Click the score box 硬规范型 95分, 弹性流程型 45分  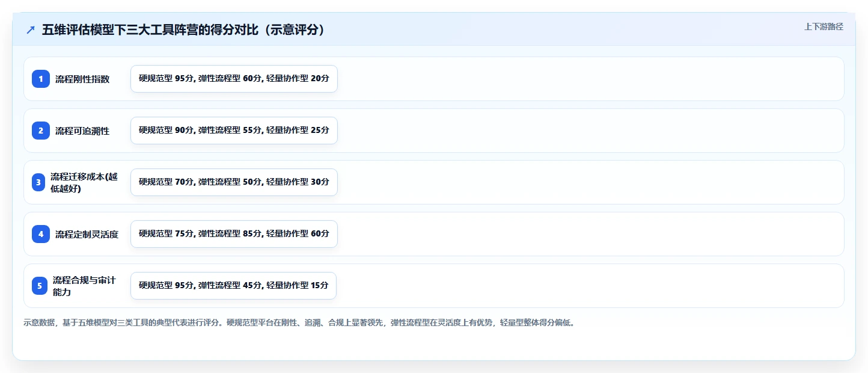click(233, 286)
